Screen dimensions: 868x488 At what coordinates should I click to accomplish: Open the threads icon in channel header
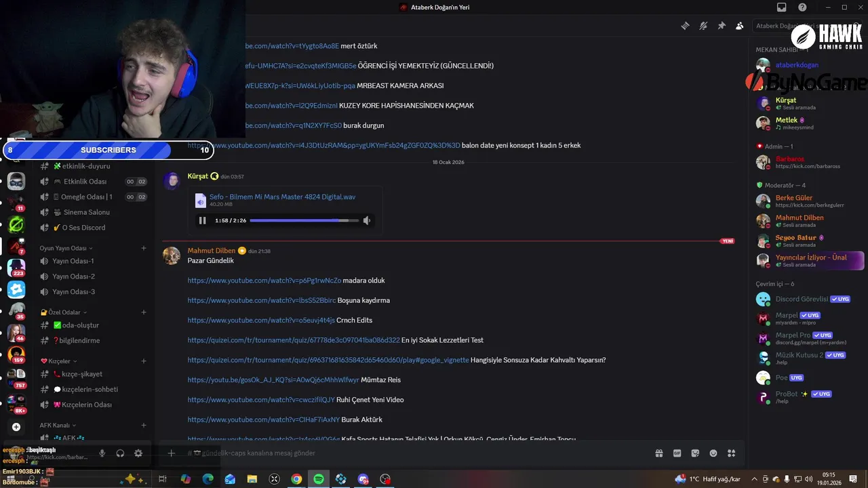click(686, 26)
